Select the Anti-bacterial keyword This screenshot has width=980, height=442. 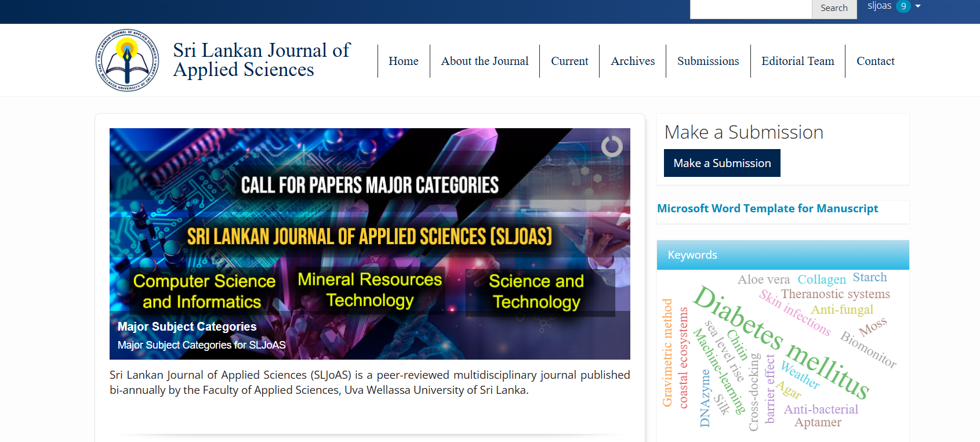click(x=821, y=410)
